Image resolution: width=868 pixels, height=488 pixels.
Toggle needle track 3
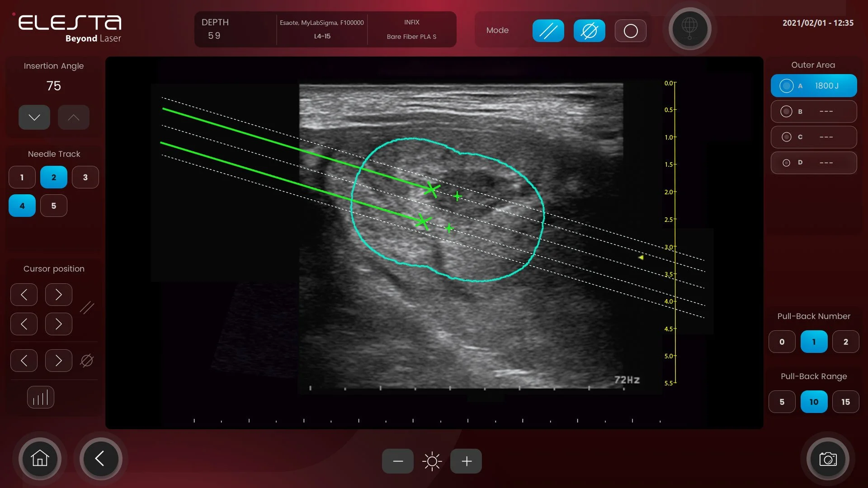point(85,178)
